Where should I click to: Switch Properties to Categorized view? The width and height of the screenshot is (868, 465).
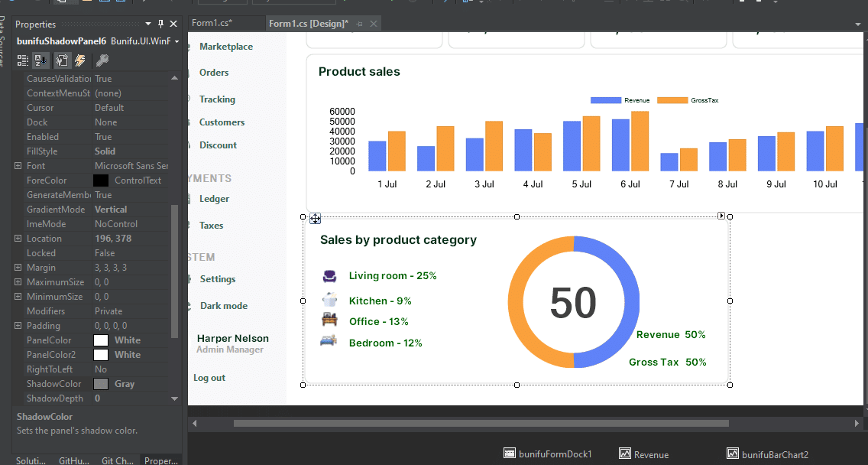(x=23, y=60)
